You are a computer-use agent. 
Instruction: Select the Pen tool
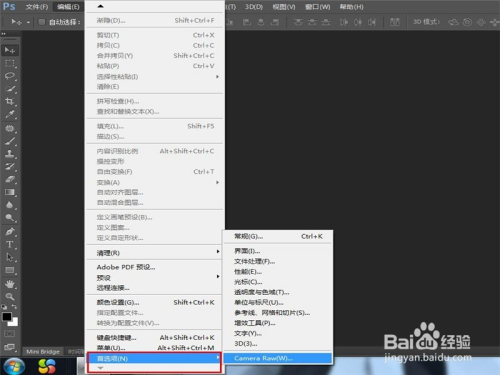(10, 231)
